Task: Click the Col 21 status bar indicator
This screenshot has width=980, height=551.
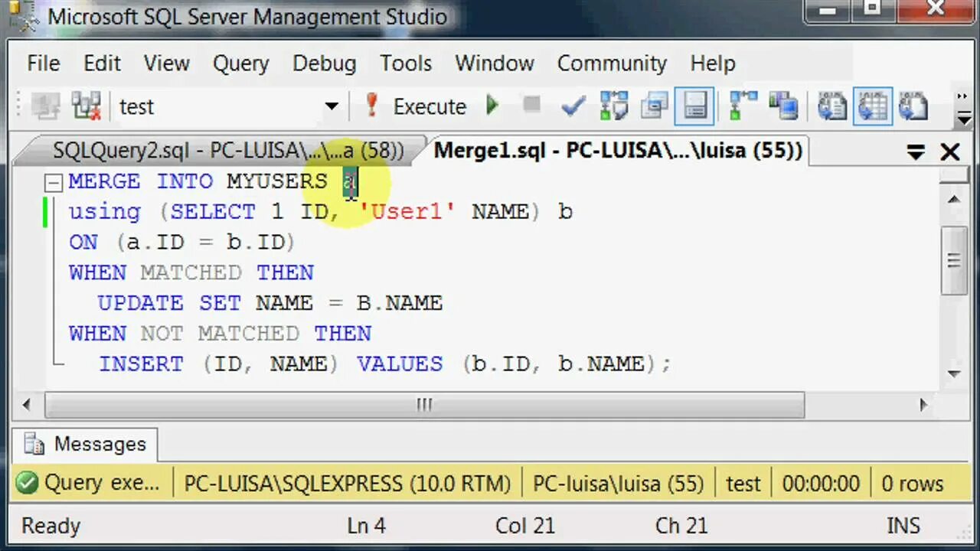Action: click(525, 526)
